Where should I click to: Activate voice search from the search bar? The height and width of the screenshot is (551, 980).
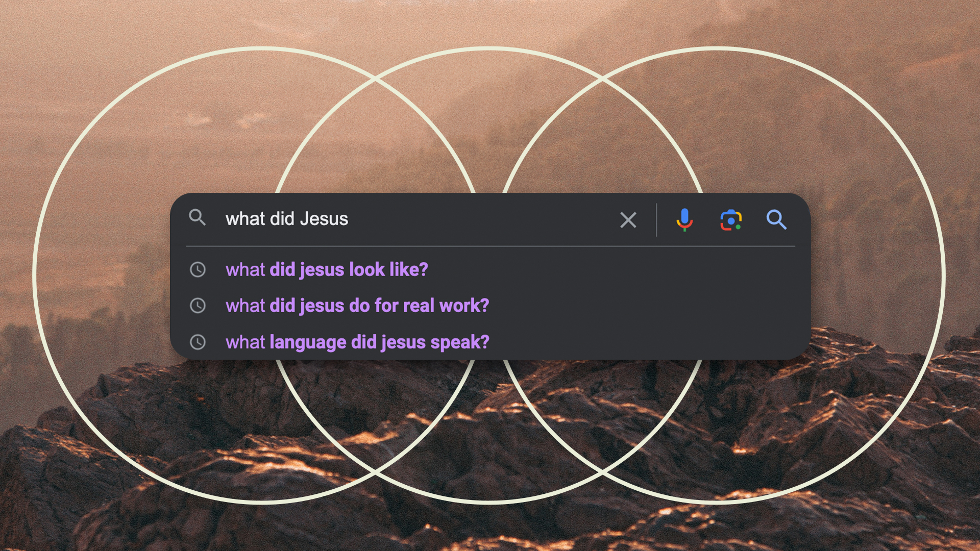pyautogui.click(x=684, y=220)
